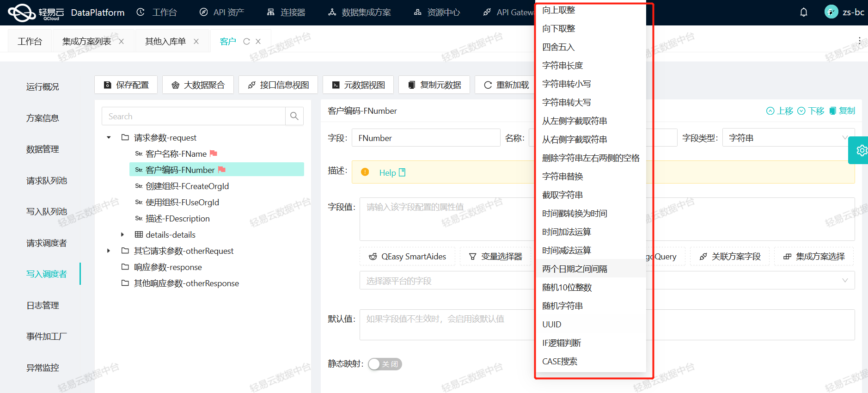Click the QCloud logo icon
868x393 pixels.
click(x=22, y=12)
